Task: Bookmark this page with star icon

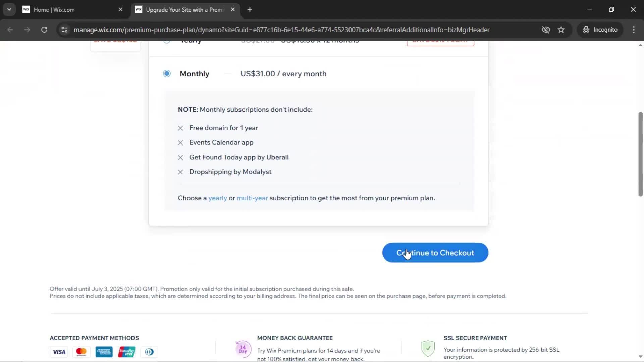Action: click(561, 30)
